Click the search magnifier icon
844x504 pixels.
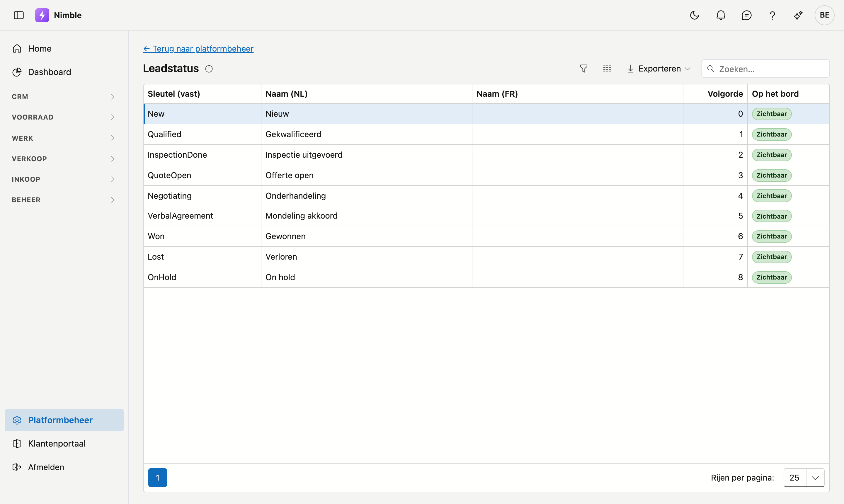(x=711, y=69)
